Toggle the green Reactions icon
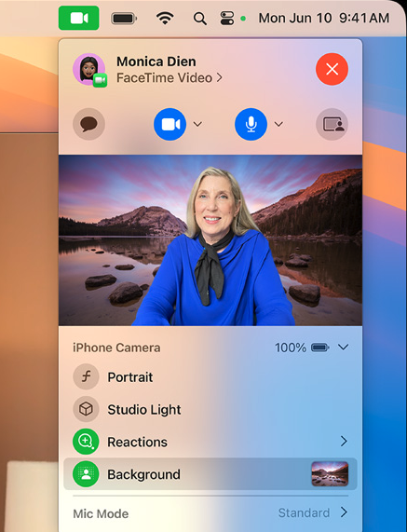The height and width of the screenshot is (532, 407). click(x=86, y=442)
